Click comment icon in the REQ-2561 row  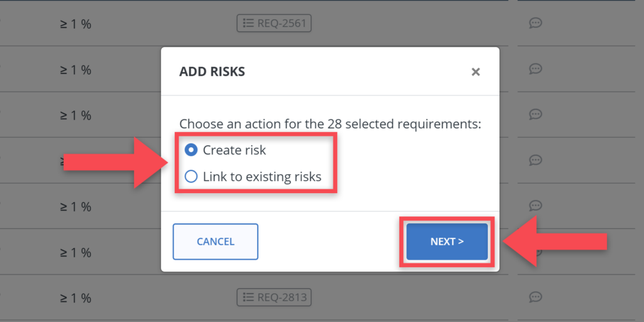536,23
